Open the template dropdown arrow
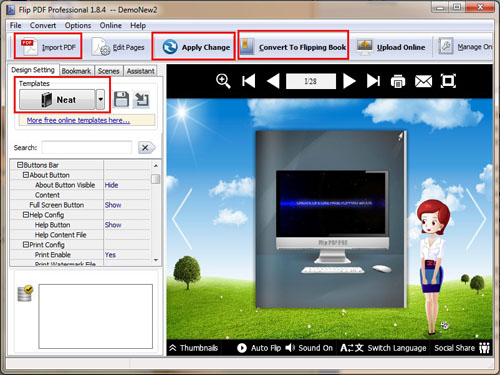Viewport: 500px width, 375px height. point(100,99)
